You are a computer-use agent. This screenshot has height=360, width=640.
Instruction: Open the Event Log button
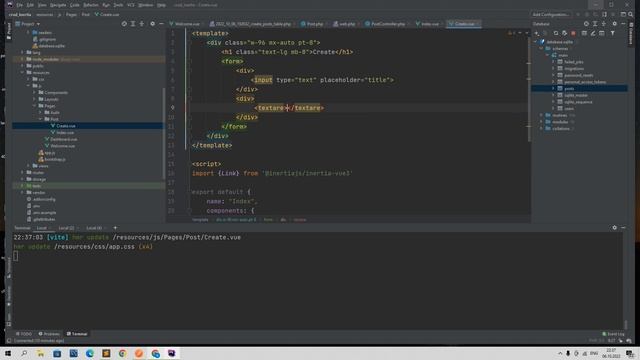(613, 334)
